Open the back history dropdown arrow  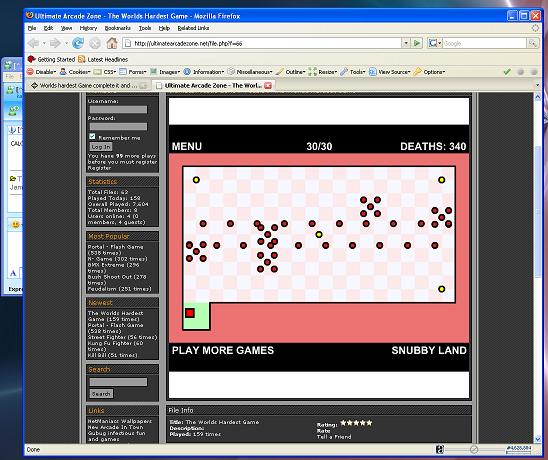pos(44,43)
